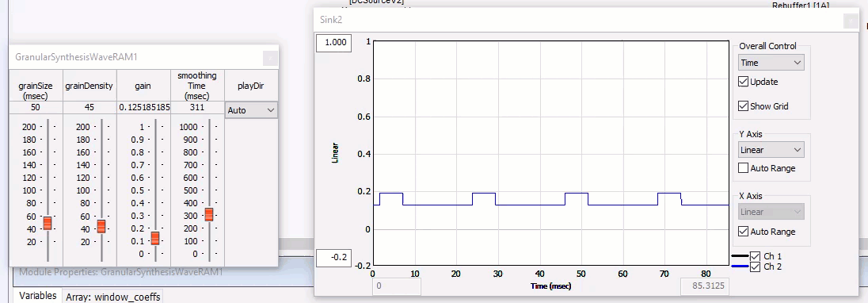Enable Y Axis Auto Range
The width and height of the screenshot is (868, 303).
click(744, 168)
